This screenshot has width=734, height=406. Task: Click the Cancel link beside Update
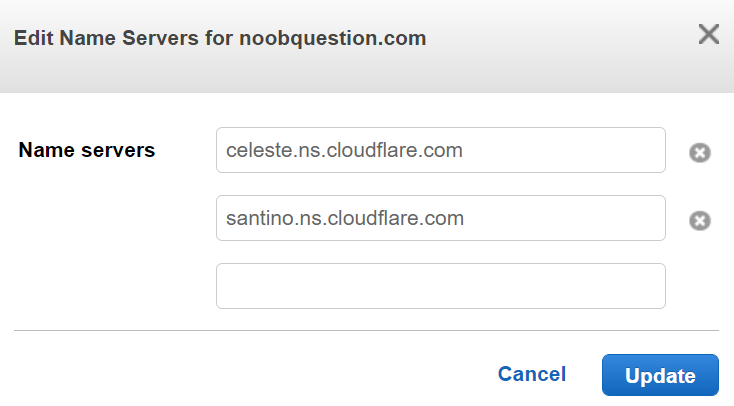[532, 374]
